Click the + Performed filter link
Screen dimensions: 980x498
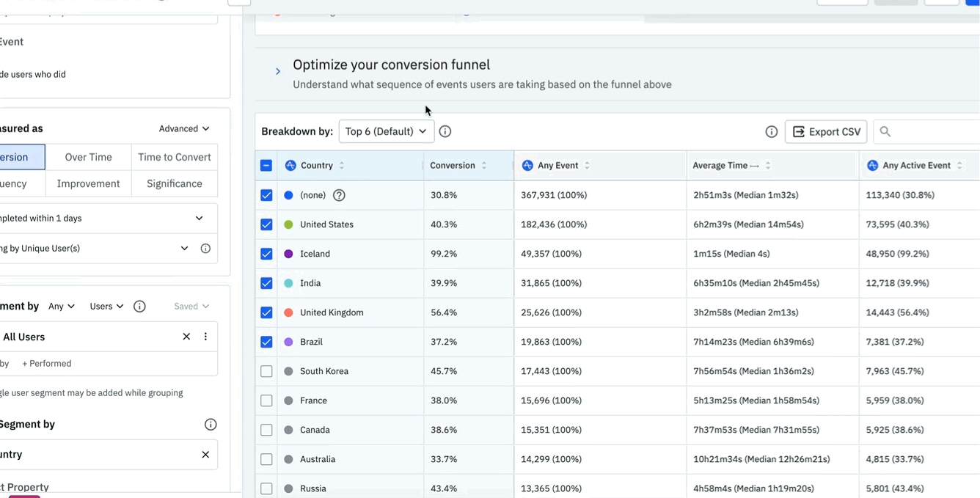pyautogui.click(x=47, y=363)
